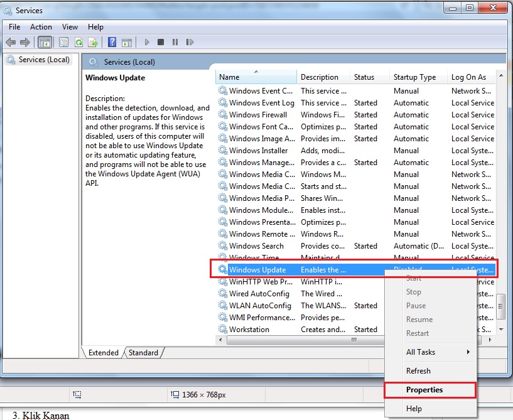Select the Windows Module... service row
Image resolution: width=513 pixels, height=420 pixels.
[x=356, y=210]
